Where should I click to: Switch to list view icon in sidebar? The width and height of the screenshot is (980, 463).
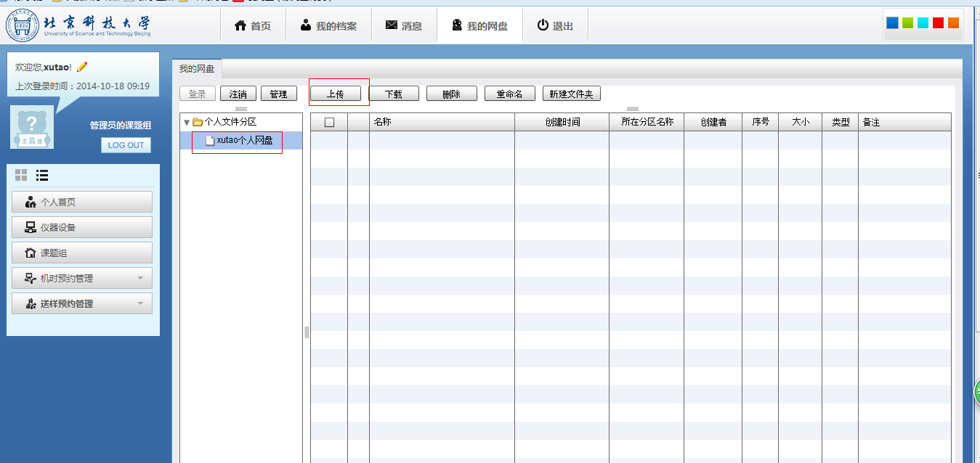(x=42, y=175)
